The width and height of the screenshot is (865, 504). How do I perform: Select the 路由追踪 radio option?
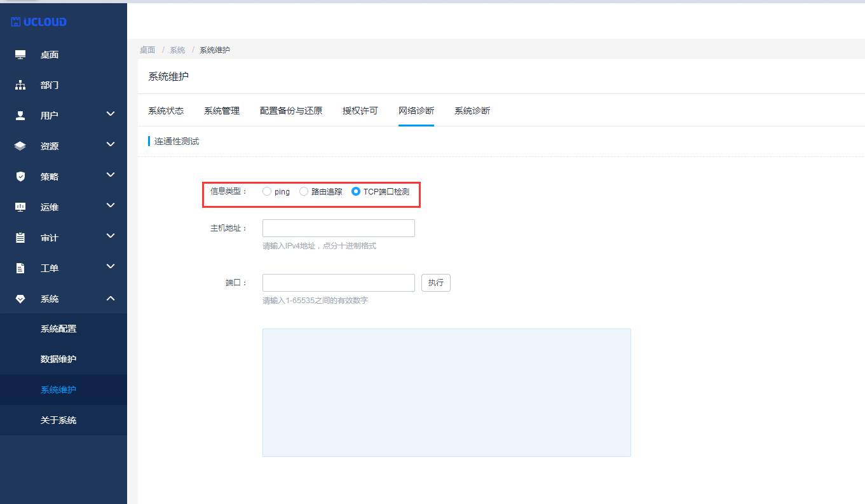coord(304,191)
